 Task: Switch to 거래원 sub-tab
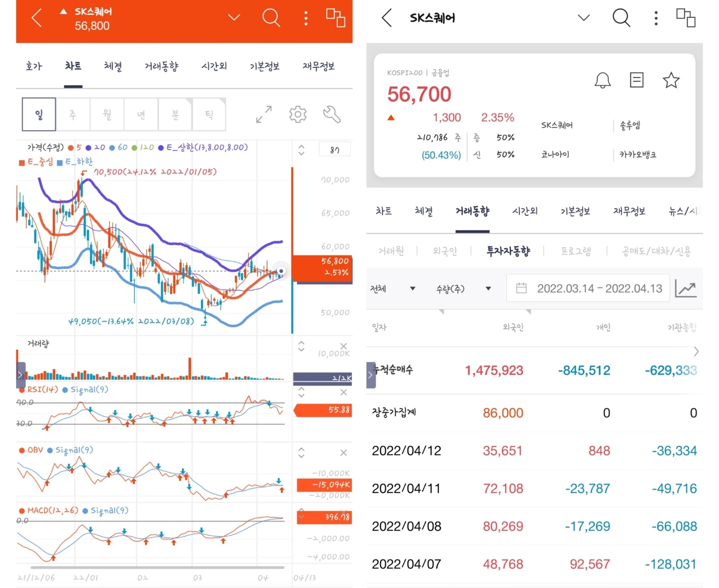pos(391,251)
